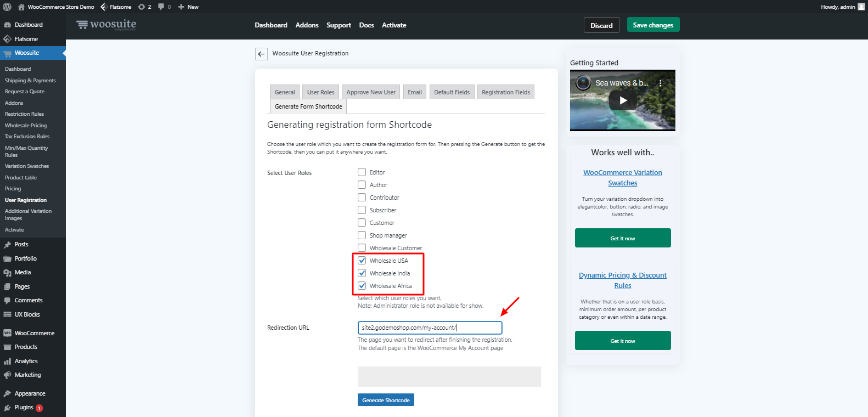Click the woosuite logo in header
This screenshot has width=868, height=417.
pos(106,25)
